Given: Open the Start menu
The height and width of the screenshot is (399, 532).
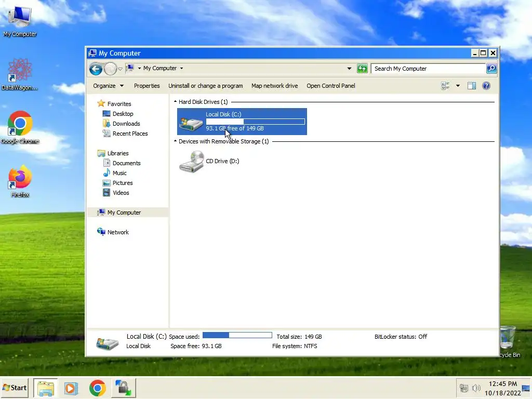Looking at the screenshot, I should 14,388.
